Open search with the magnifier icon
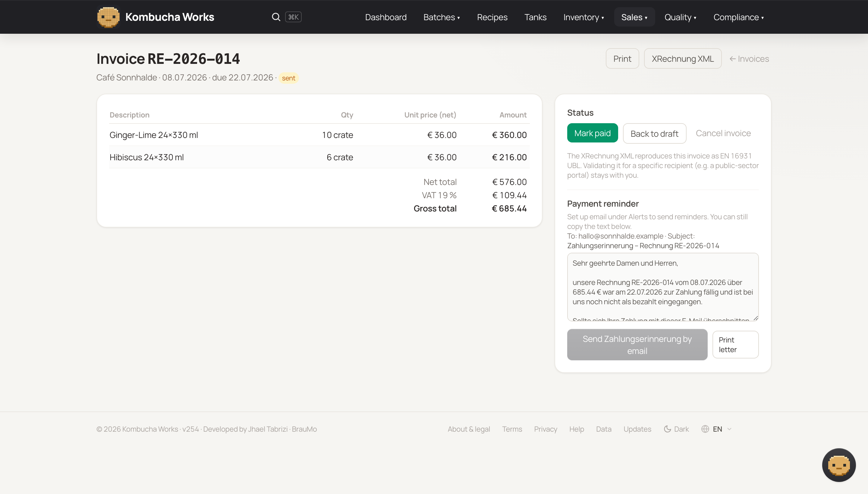Screen dimensions: 868x494 point(276,17)
